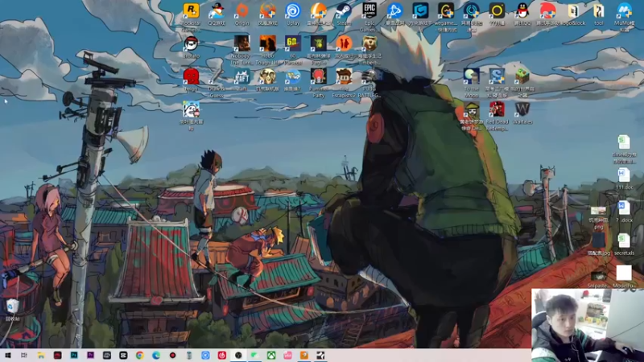Screen dimensions: 644x362
Task: Open the Steam desktop shortcut
Action: (x=344, y=11)
